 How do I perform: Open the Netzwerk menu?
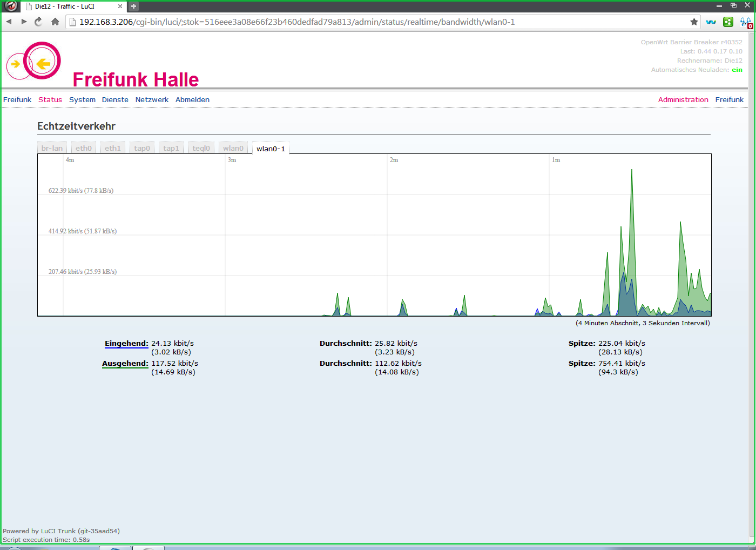click(152, 100)
